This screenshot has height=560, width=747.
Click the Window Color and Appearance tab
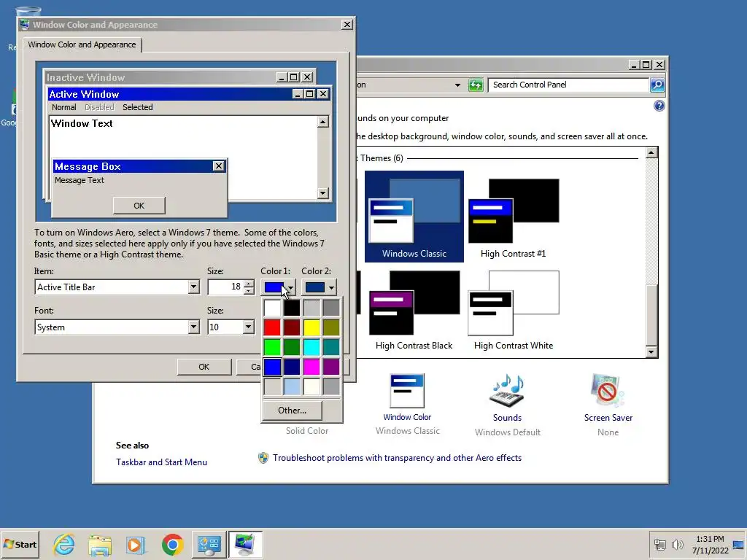82,44
